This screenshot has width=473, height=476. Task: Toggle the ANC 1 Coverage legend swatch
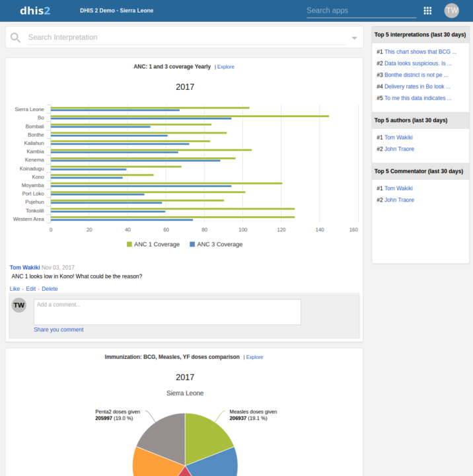[129, 245]
